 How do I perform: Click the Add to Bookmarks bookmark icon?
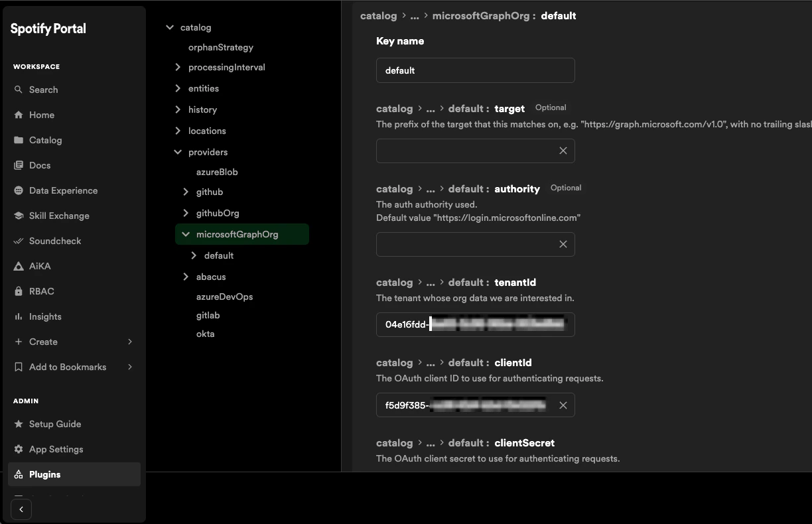[19, 367]
